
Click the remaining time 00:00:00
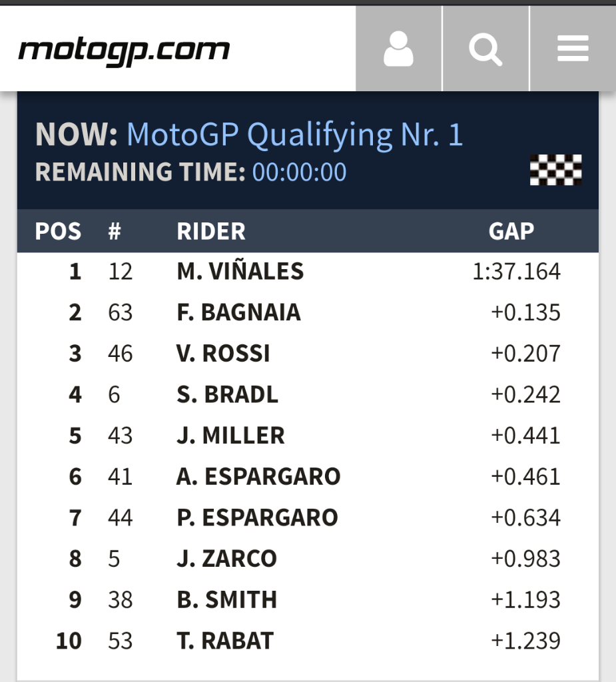pos(299,172)
